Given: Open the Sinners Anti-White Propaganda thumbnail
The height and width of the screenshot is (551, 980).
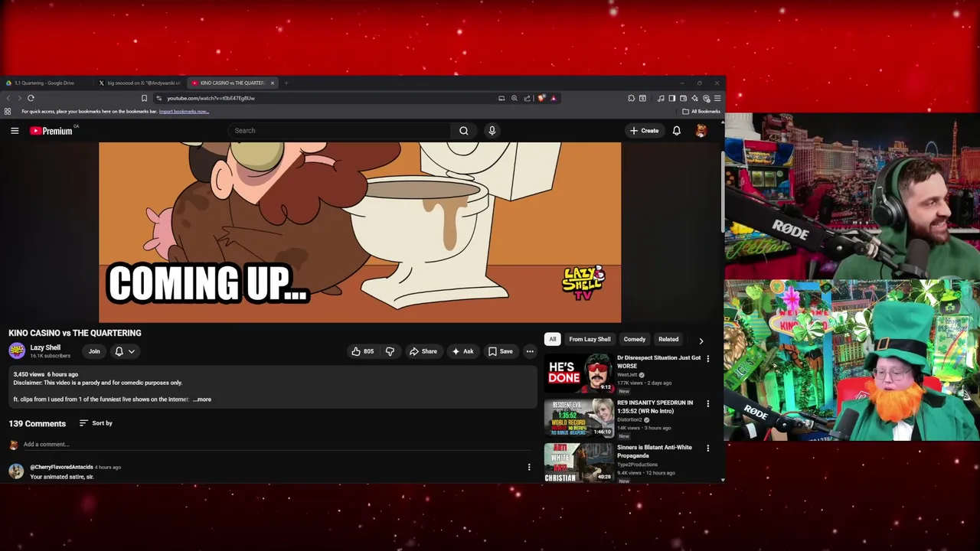Looking at the screenshot, I should pos(579,463).
